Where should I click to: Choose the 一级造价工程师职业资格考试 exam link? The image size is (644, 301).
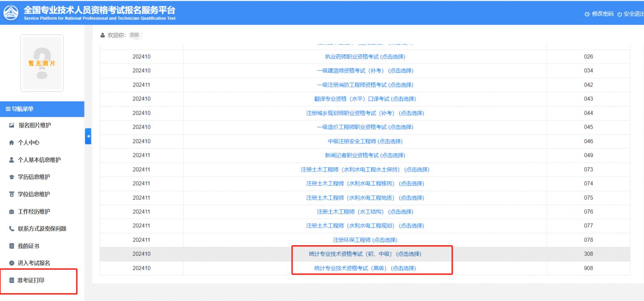[x=365, y=127]
